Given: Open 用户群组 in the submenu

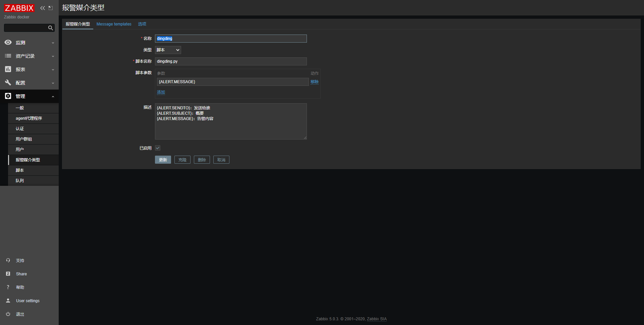Looking at the screenshot, I should pos(33,139).
